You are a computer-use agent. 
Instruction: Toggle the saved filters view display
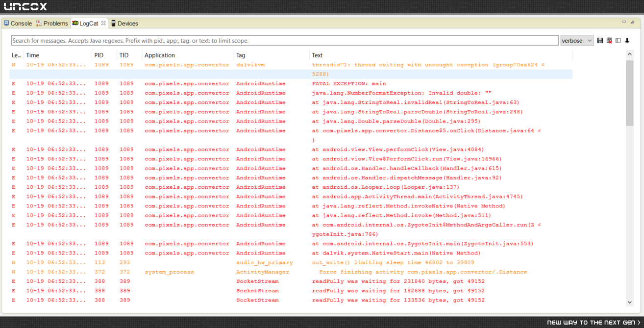point(618,41)
